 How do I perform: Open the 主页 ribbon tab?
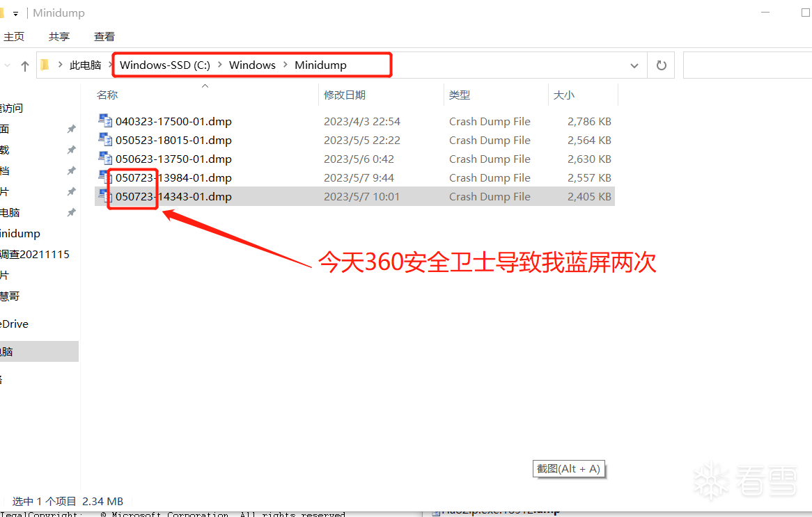(14, 37)
